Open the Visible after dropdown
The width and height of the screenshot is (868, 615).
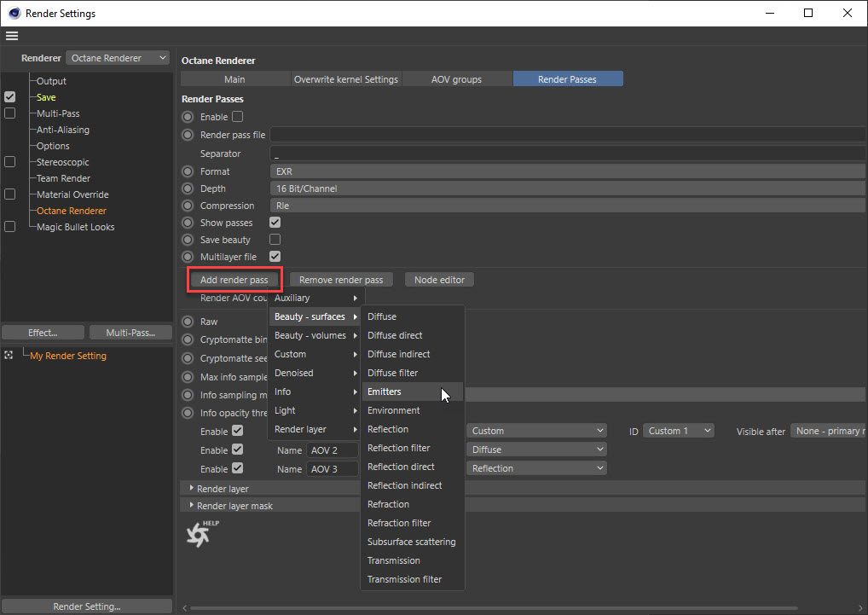(828, 431)
